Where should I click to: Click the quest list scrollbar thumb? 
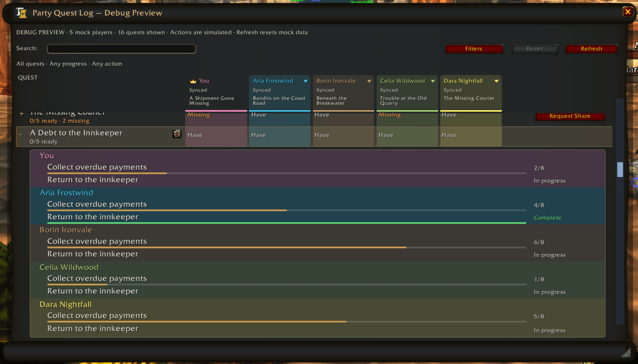(620, 170)
